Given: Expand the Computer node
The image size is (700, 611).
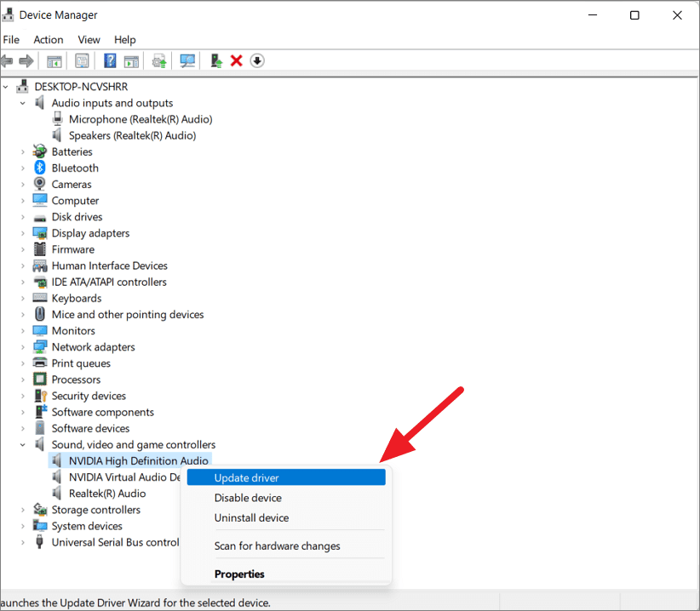Looking at the screenshot, I should click(22, 200).
